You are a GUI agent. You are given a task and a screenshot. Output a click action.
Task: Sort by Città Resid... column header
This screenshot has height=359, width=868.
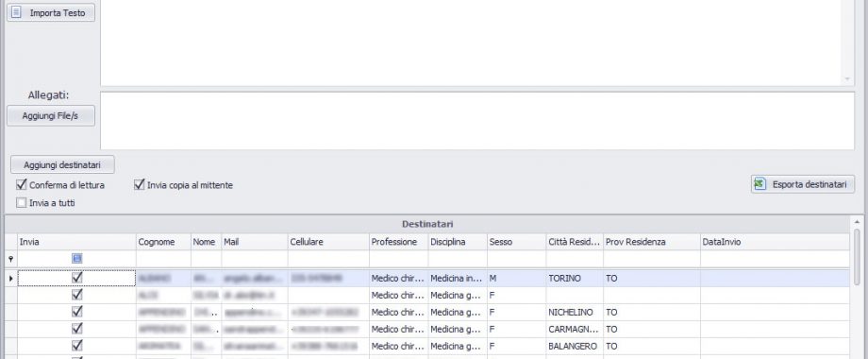(575, 242)
